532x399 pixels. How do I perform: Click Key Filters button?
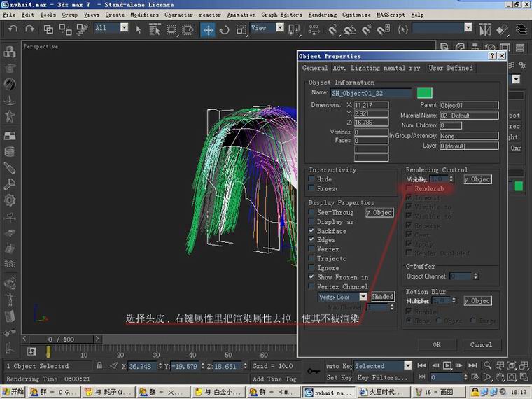382,377
